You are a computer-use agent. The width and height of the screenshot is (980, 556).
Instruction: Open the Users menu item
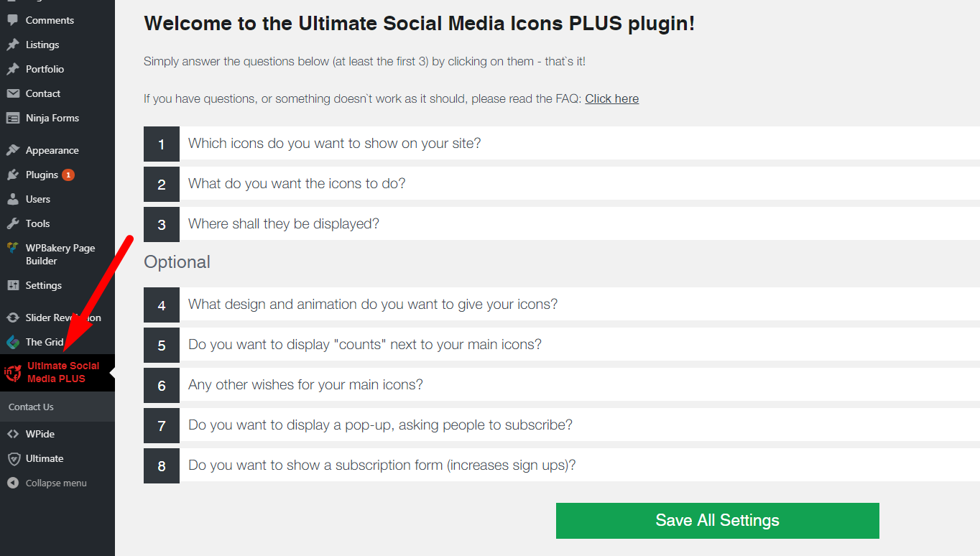(38, 199)
